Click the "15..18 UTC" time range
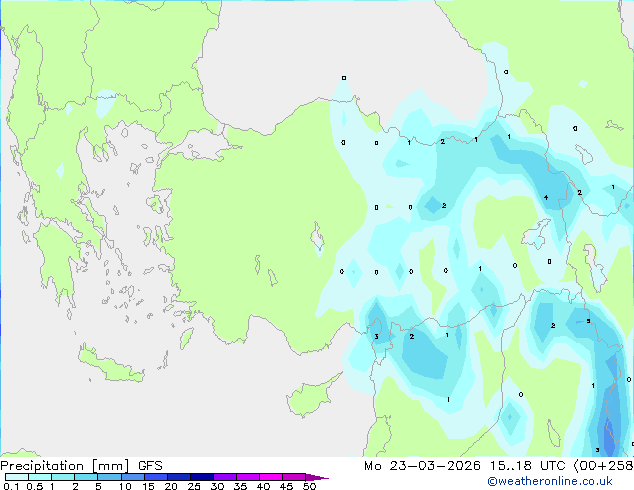Screen dimensions: 634x490 [x=527, y=466]
